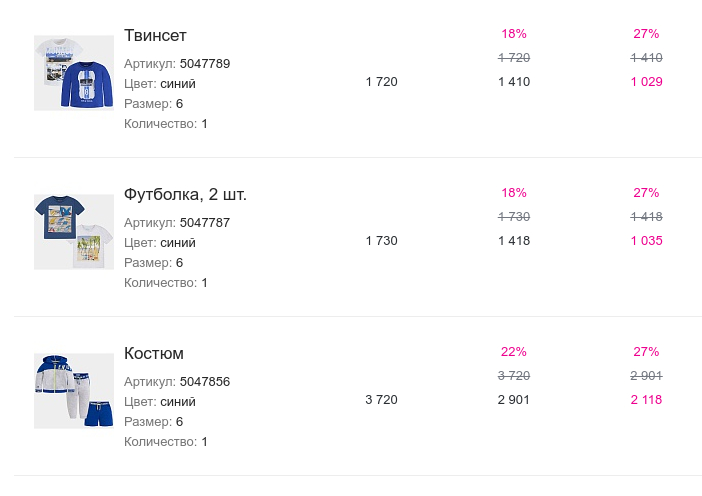Click the Цвет: синий line of Твинсет

[x=160, y=84]
